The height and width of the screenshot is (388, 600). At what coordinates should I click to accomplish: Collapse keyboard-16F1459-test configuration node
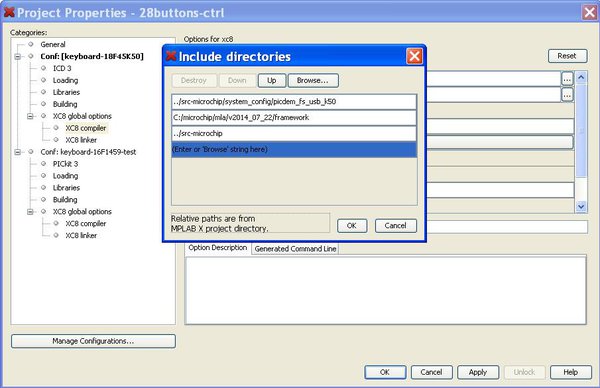18,152
